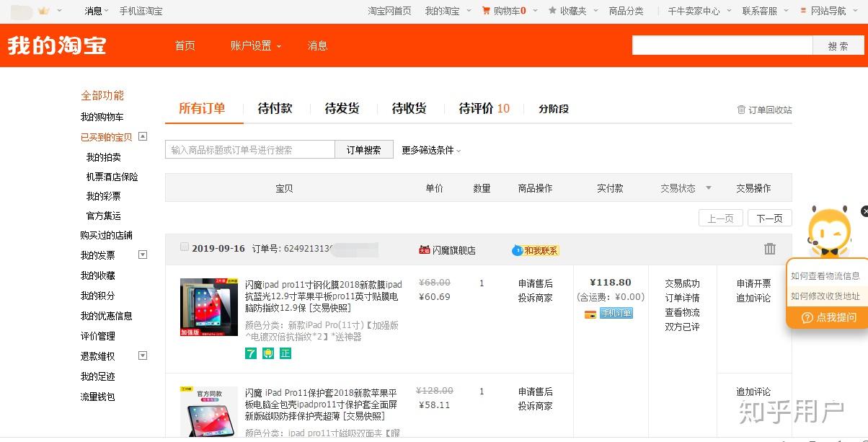Open the order recycle bin

764,110
